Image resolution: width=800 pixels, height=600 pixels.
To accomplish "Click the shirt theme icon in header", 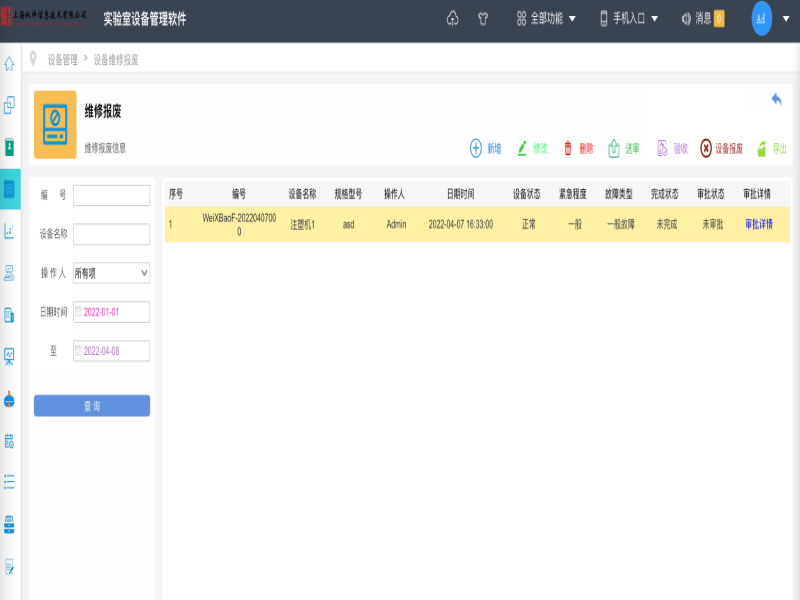I will coord(484,19).
